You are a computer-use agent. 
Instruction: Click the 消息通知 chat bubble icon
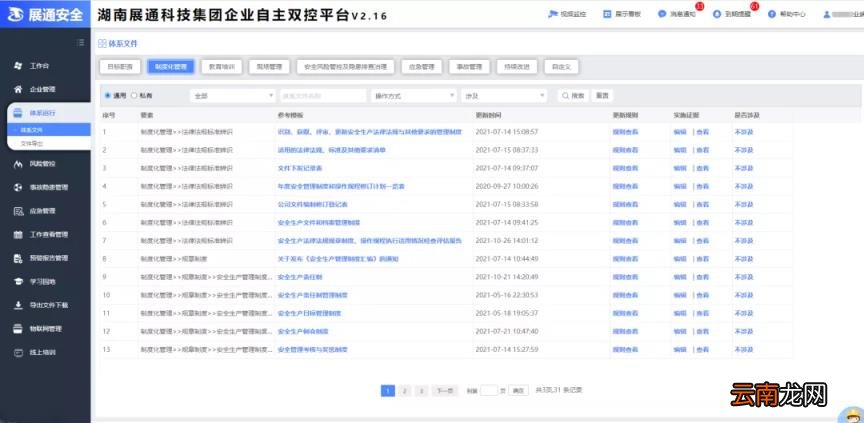[x=662, y=14]
